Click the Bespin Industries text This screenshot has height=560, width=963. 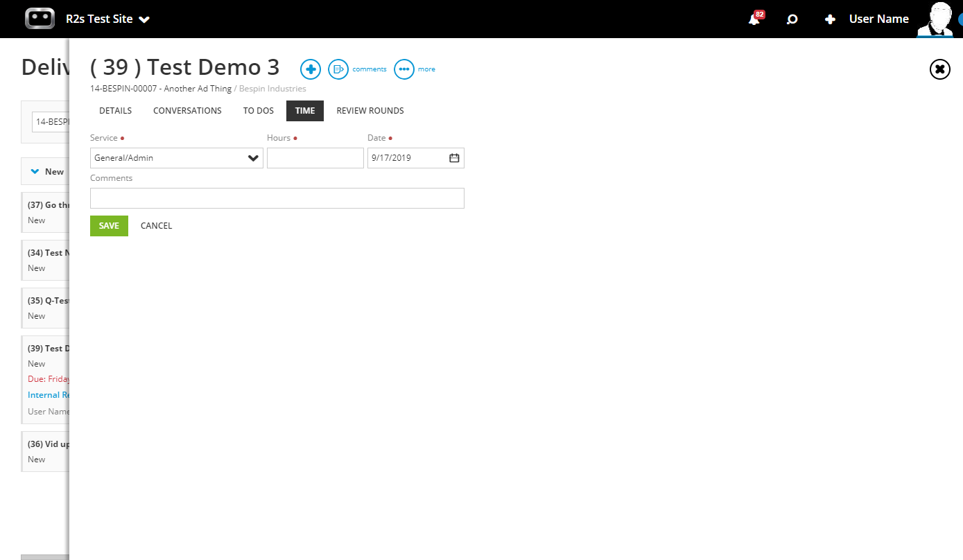[x=272, y=89]
